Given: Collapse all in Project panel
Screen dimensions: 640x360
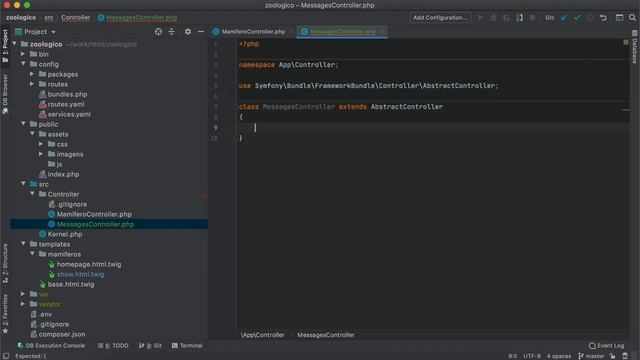Looking at the screenshot, I should (171, 31).
